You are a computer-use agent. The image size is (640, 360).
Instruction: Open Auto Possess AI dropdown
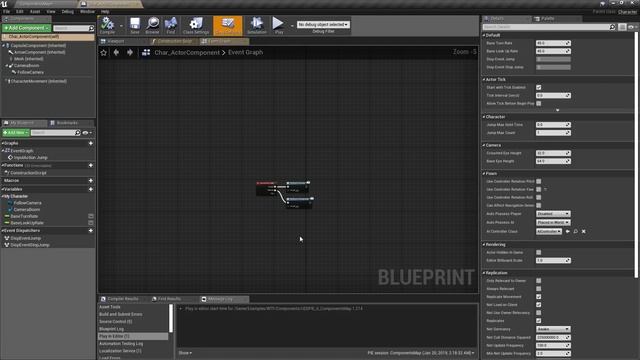(553, 222)
